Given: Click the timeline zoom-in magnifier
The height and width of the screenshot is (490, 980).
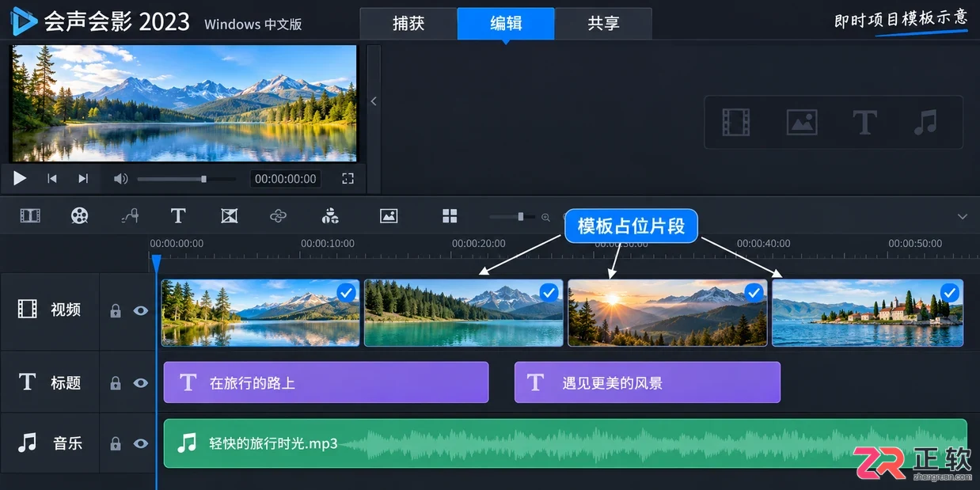Looking at the screenshot, I should tap(545, 217).
